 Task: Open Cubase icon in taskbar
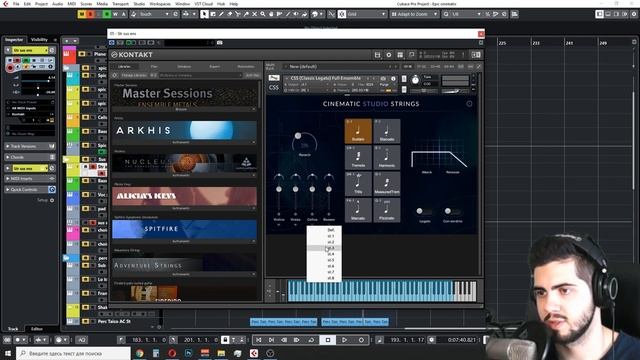pos(253,353)
